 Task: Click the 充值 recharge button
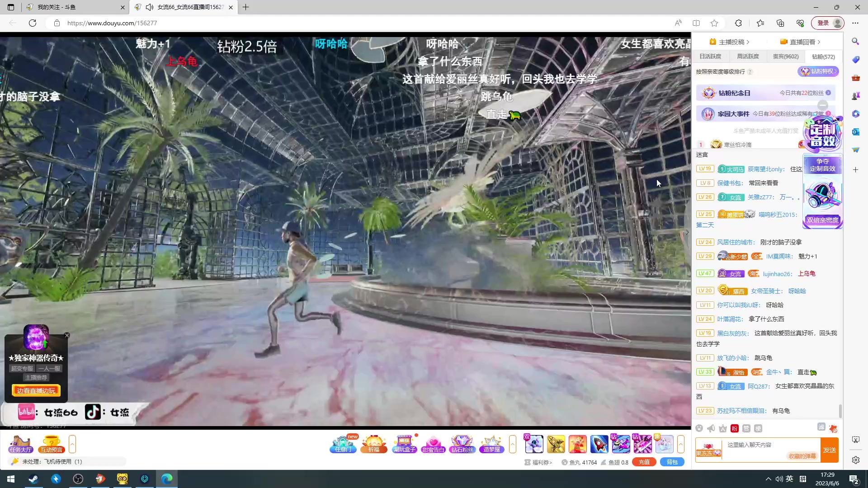(644, 462)
